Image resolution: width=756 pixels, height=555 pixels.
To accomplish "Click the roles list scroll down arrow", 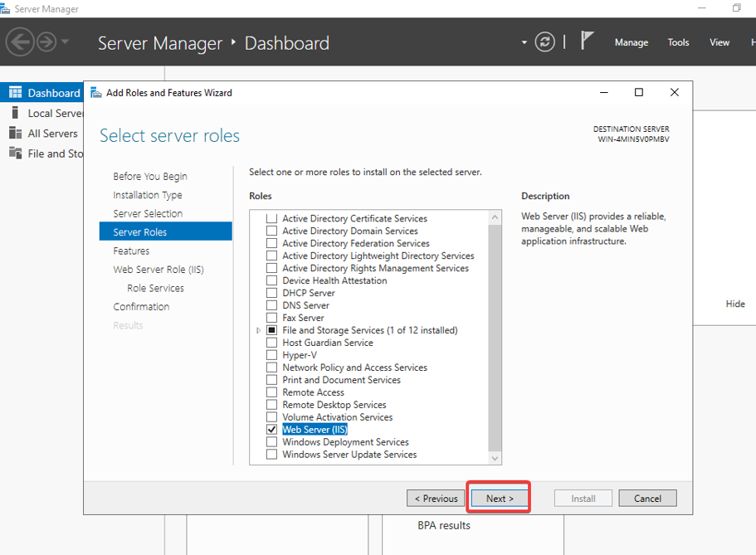I will [x=495, y=458].
